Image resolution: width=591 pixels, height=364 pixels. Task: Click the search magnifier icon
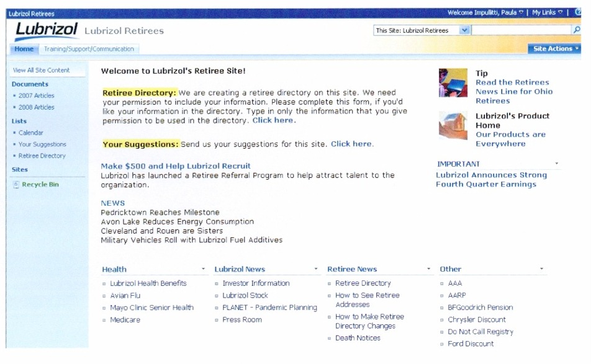[x=577, y=30]
